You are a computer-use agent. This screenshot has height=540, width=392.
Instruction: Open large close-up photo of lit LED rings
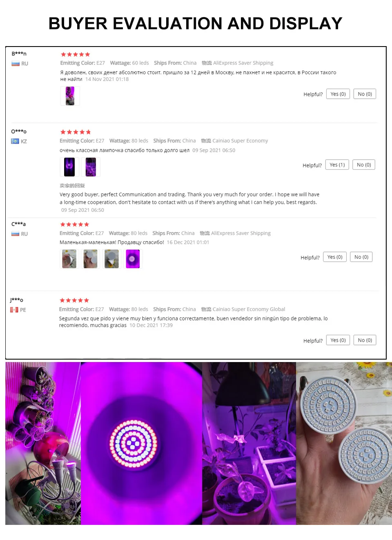coord(141,443)
